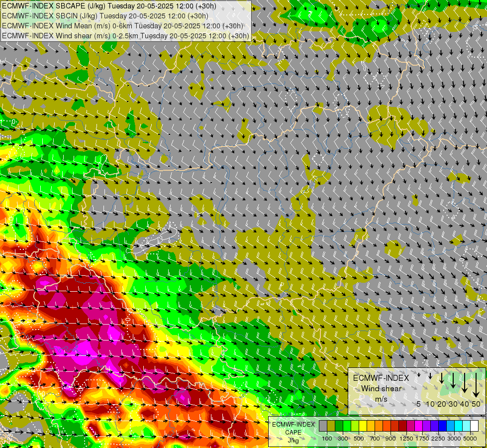Click the Wind shear 0-2.5km title line
Screen dimensions: 487x448
coord(125,36)
